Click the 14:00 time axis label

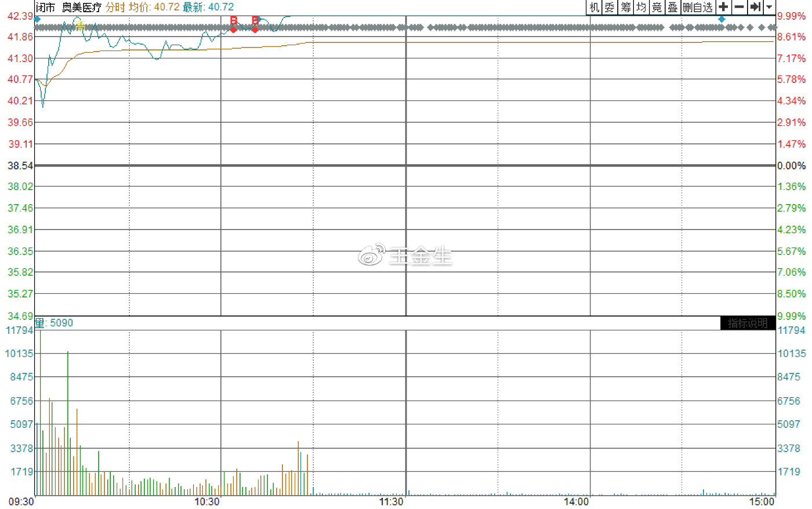(577, 501)
